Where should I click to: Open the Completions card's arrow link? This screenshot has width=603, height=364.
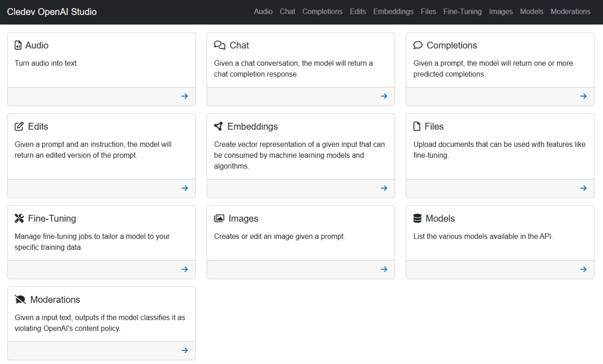tap(584, 96)
